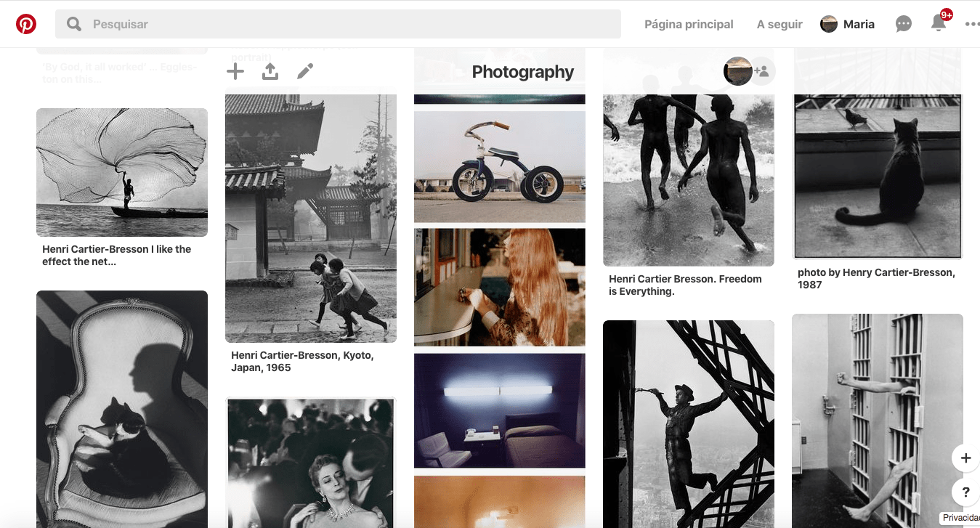This screenshot has height=528, width=980.
Task: Click the add pin plus icon above board
Action: click(235, 71)
